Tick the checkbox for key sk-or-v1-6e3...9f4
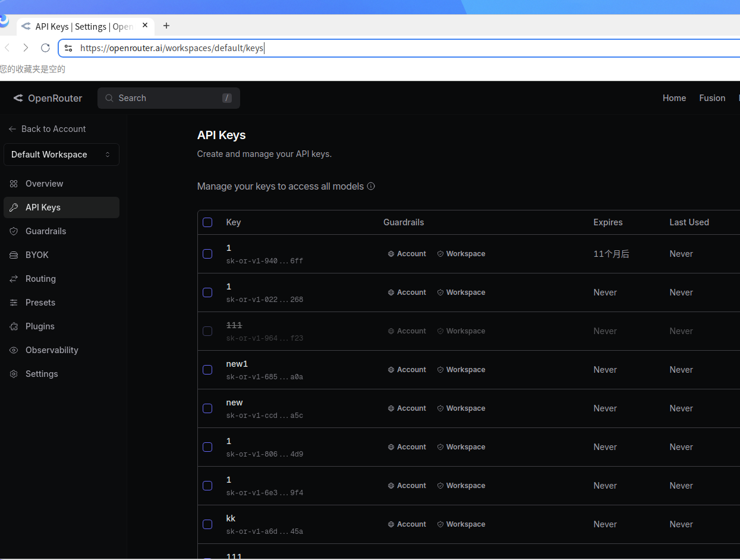Viewport: 740px width, 560px height. coord(207,486)
